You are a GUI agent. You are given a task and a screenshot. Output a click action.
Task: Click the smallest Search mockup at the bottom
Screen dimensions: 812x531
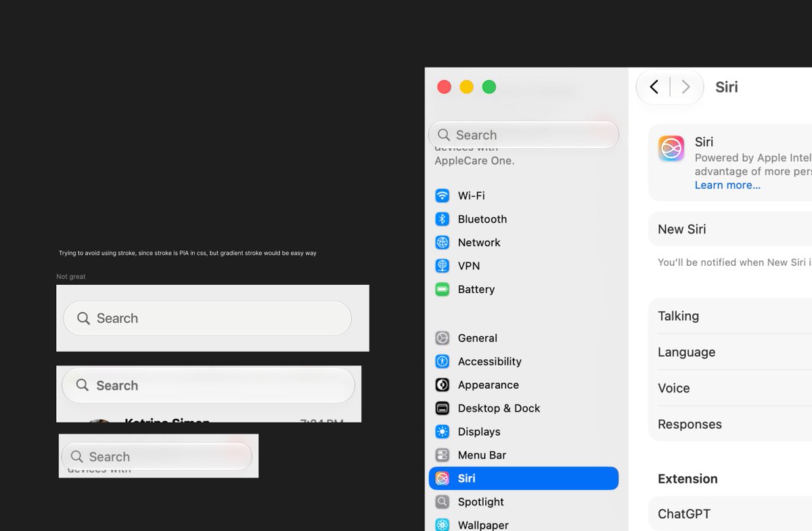click(157, 457)
